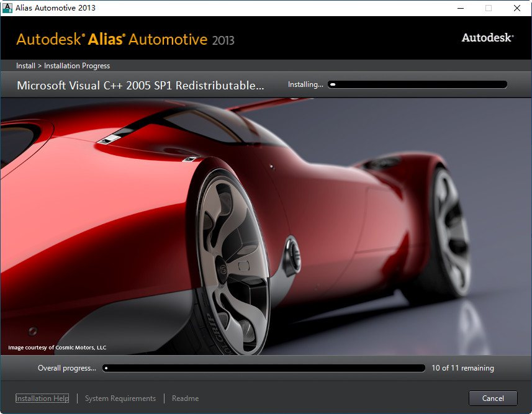This screenshot has height=414, width=532.
Task: Click the Overall progress bar
Action: [264, 368]
